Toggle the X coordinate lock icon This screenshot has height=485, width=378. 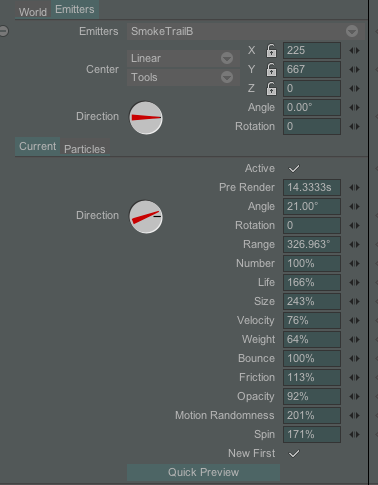[x=271, y=51]
